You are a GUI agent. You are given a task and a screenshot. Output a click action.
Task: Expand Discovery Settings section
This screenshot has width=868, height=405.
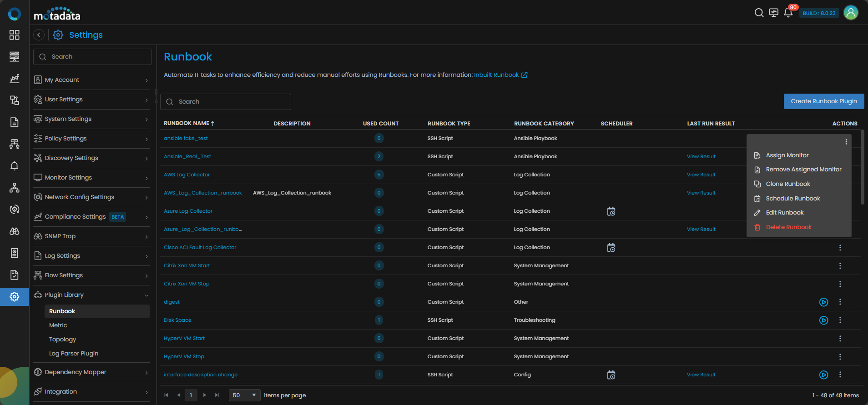pyautogui.click(x=91, y=158)
